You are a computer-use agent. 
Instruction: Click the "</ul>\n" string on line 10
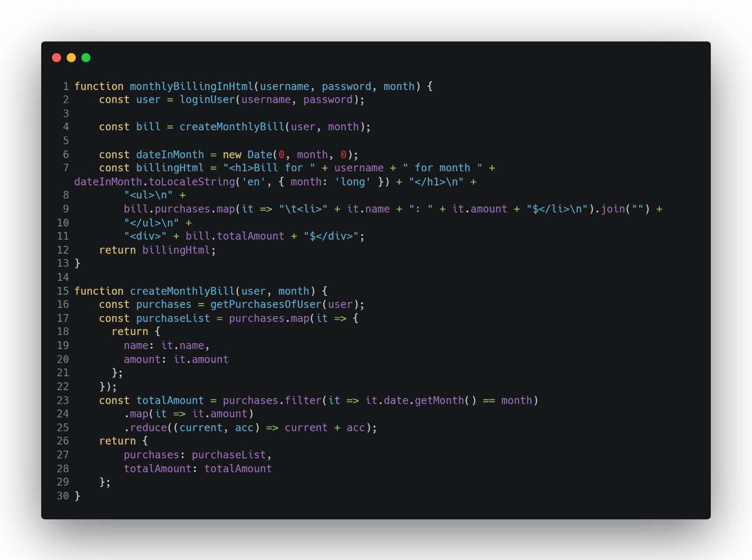151,223
